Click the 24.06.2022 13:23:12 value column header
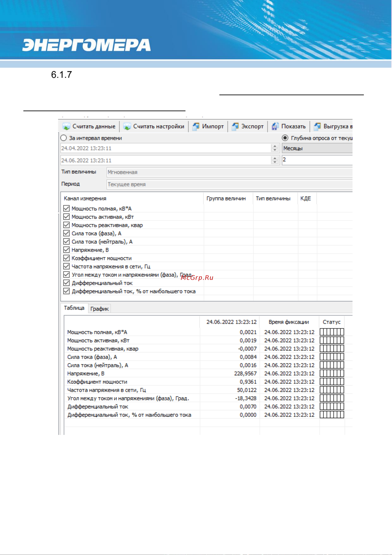Image resolution: width=392 pixels, height=555 pixels. [x=231, y=322]
